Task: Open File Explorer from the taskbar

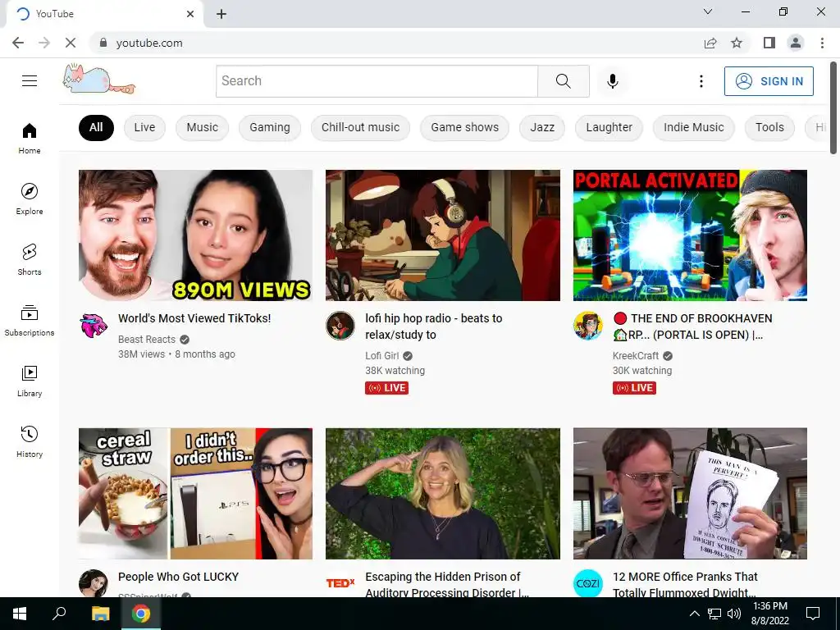Action: [100, 614]
